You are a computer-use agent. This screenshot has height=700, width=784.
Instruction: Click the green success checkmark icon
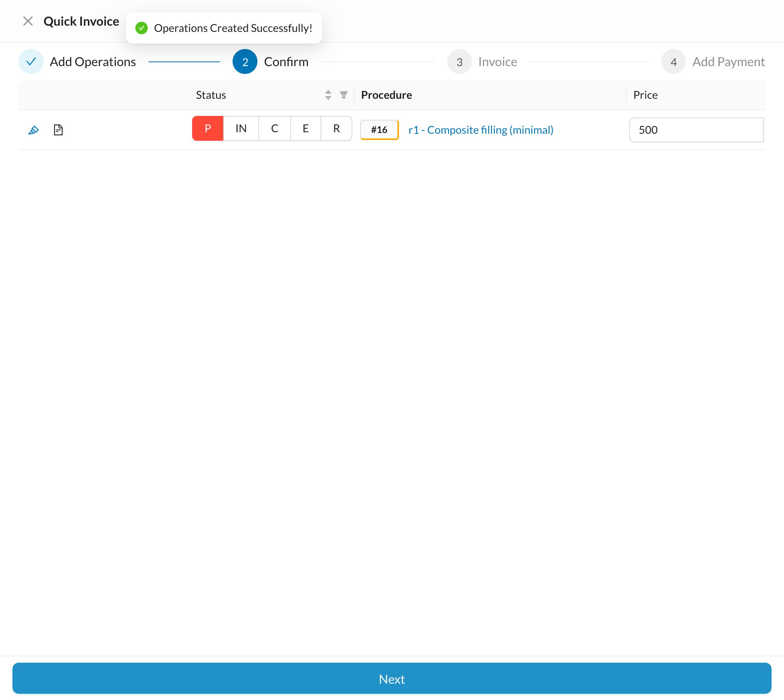(142, 28)
